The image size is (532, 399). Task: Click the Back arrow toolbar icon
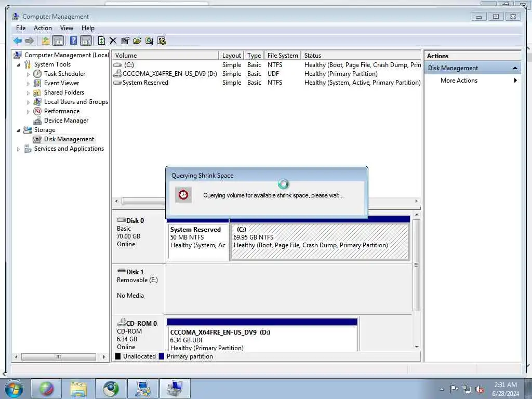tap(18, 41)
